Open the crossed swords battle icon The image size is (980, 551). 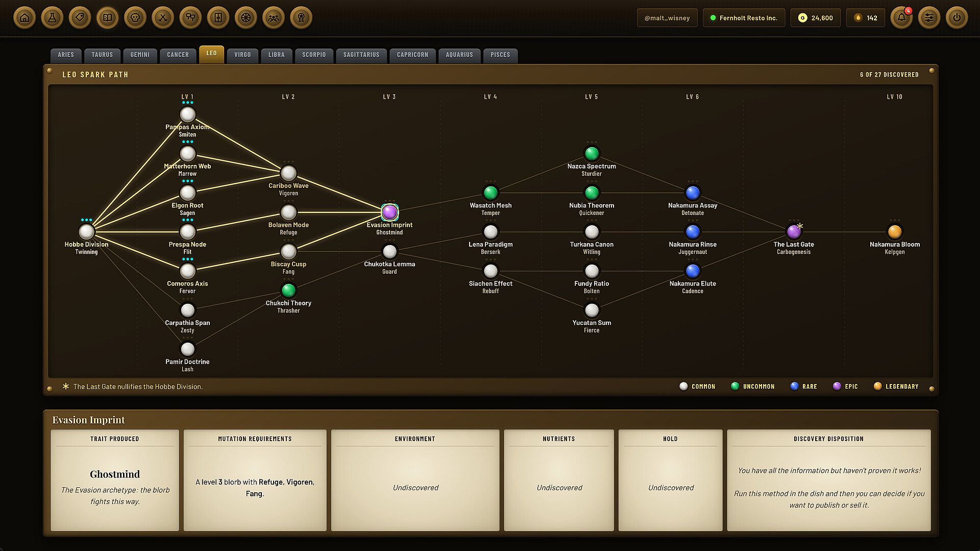click(163, 18)
